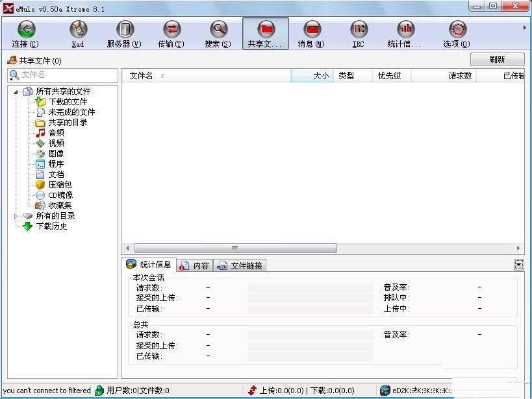532x399 pixels.
Task: Sort by the 大小 size column
Action: click(312, 76)
